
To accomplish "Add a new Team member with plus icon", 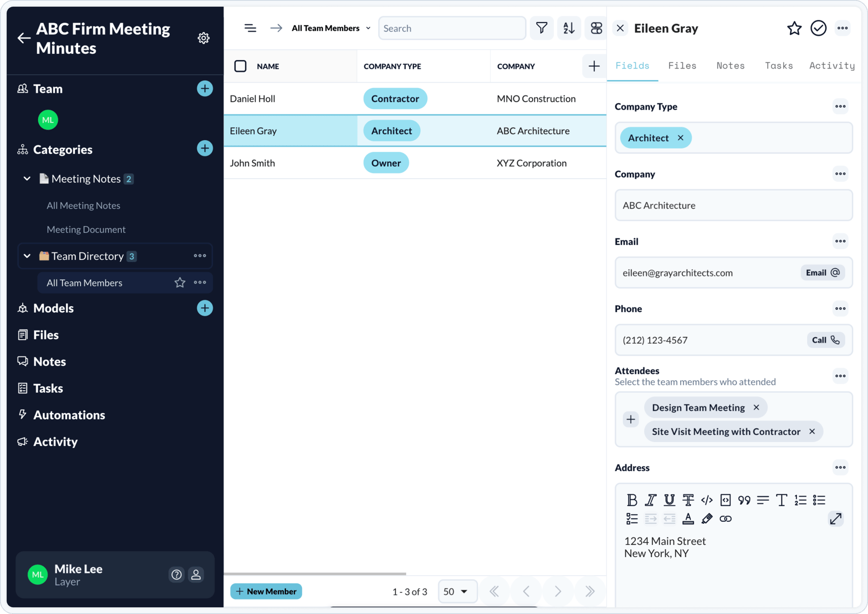I will click(205, 89).
